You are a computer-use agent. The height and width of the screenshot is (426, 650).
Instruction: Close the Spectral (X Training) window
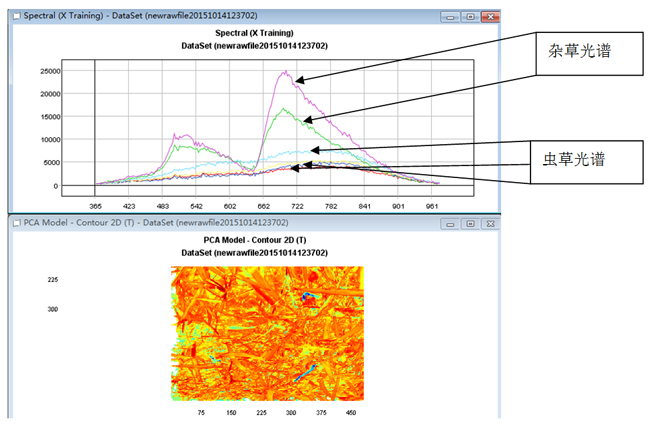[x=489, y=18]
